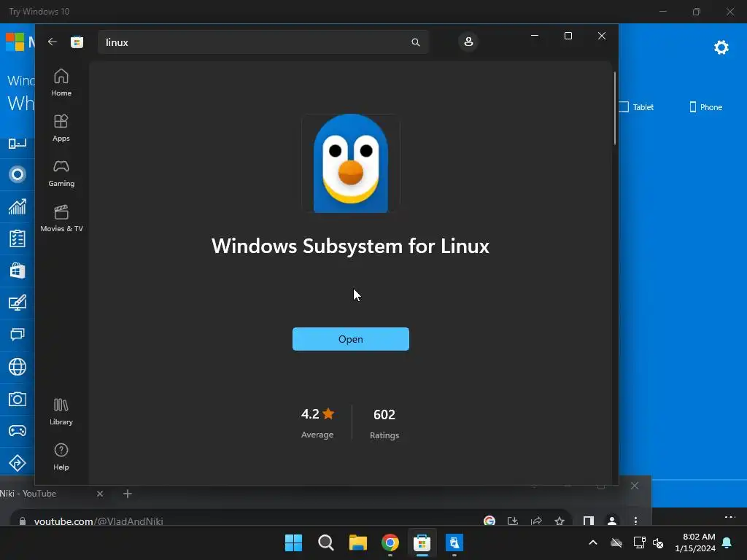747x560 pixels.
Task: Click the checklist clipboard icon in blue sidebar
Action: pos(18,238)
